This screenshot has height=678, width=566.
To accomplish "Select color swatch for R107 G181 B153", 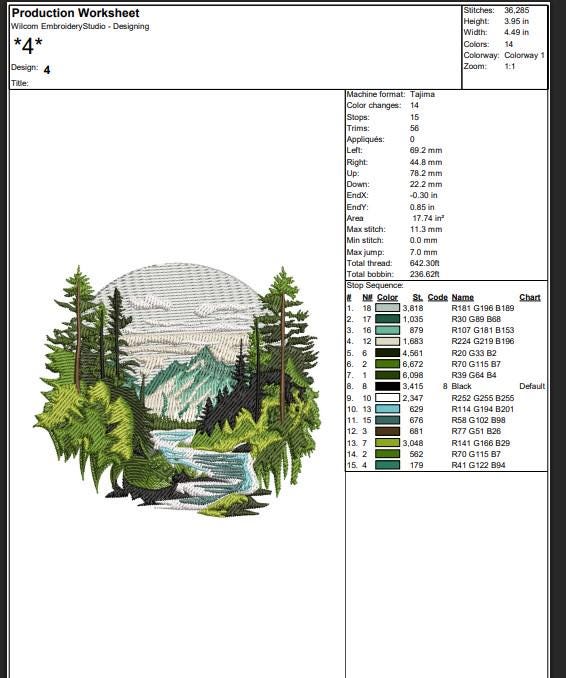I will 387,330.
